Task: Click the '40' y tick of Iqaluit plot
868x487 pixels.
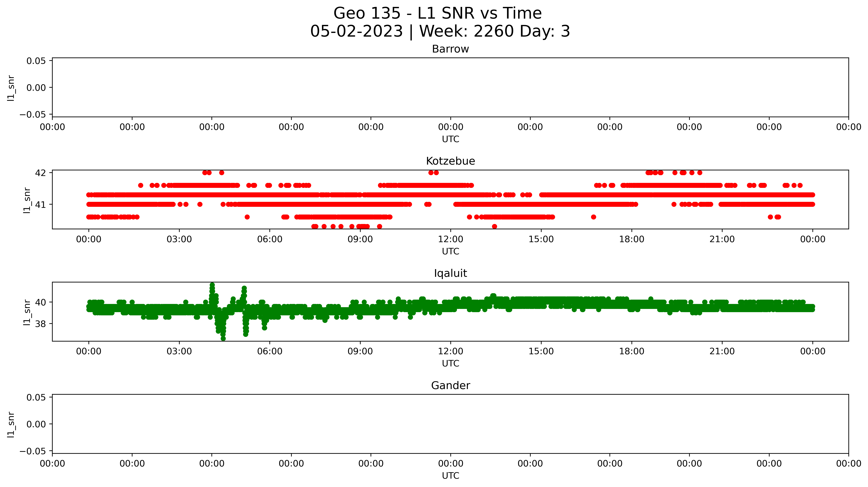Action: coord(40,303)
